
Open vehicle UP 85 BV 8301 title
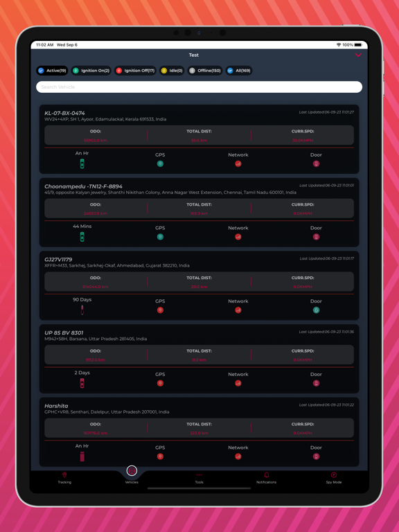(64, 332)
